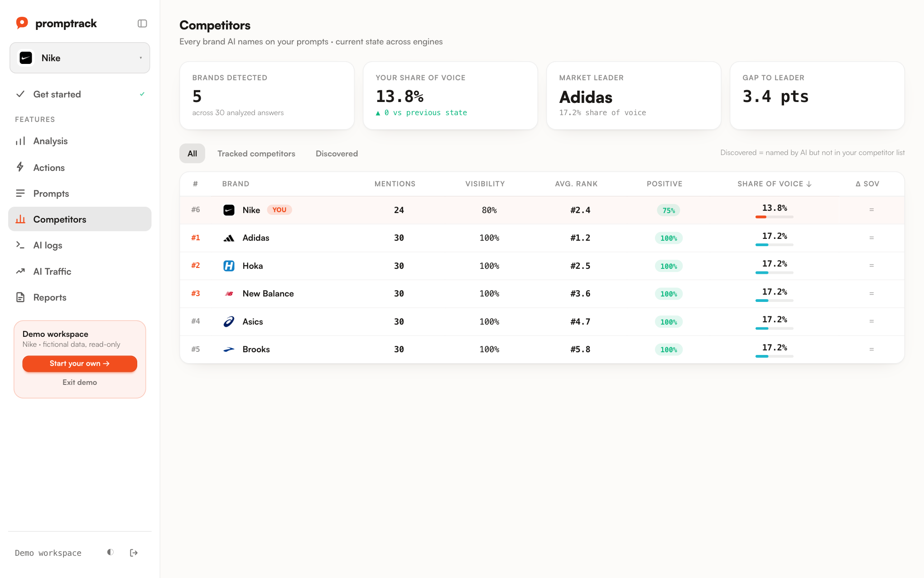Click Adidas 100% positive badge
The image size is (924, 578).
click(669, 238)
